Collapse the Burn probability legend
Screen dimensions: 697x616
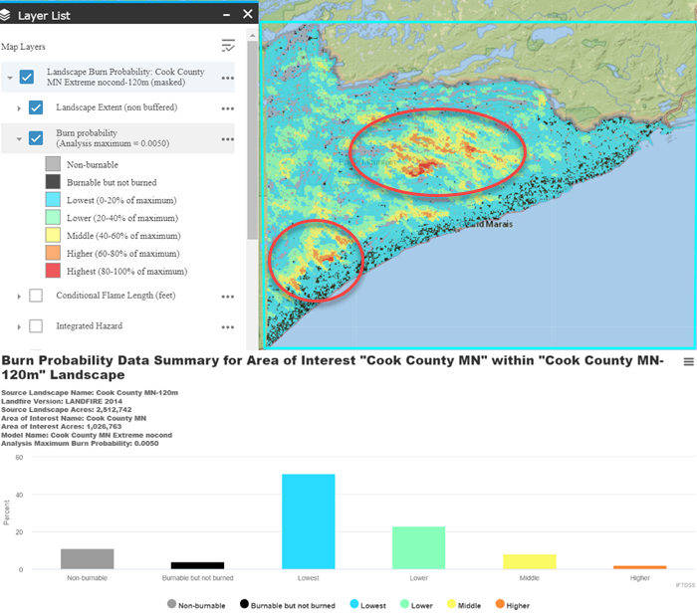click(19, 138)
